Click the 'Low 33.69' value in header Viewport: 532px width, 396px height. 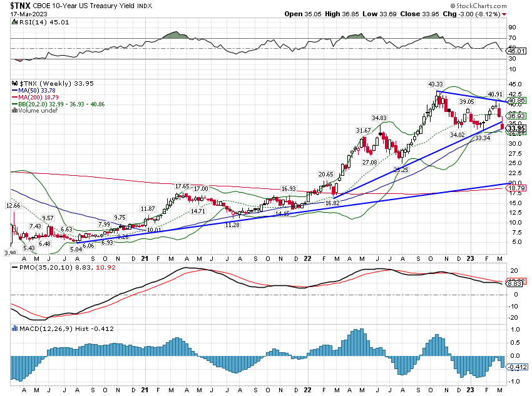click(379, 14)
